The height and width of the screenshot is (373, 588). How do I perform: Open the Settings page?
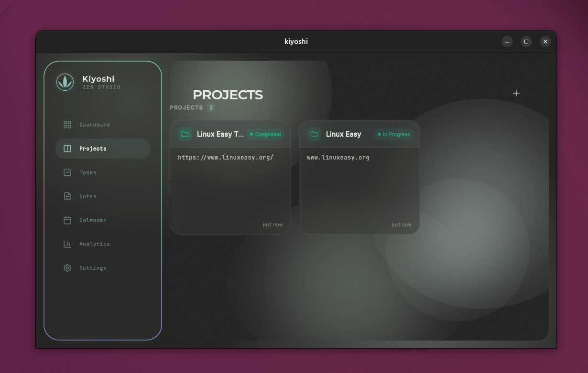pyautogui.click(x=103, y=268)
